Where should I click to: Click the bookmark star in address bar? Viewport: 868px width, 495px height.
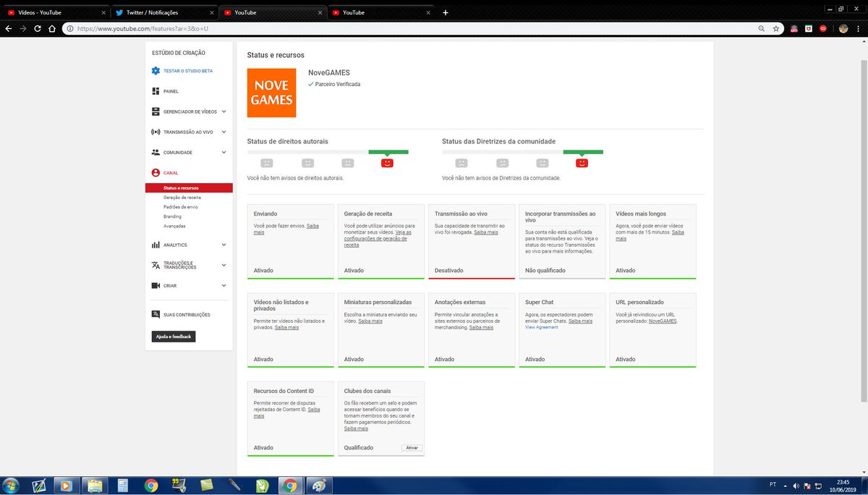point(776,29)
